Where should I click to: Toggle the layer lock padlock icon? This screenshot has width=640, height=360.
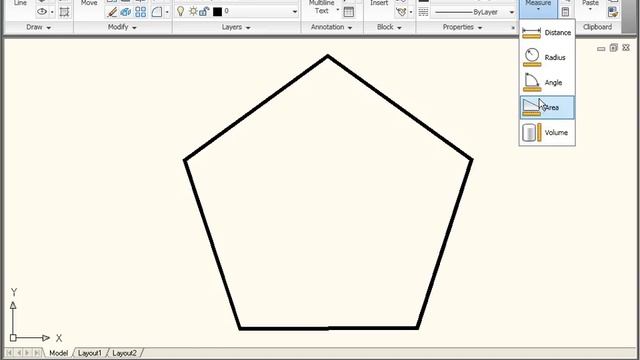pyautogui.click(x=204, y=11)
